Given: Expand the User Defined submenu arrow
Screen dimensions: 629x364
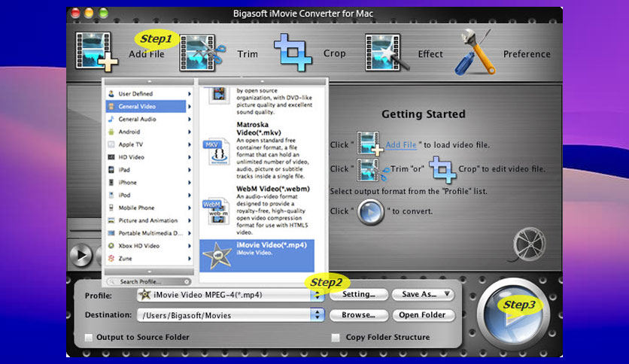Looking at the screenshot, I should [x=190, y=94].
